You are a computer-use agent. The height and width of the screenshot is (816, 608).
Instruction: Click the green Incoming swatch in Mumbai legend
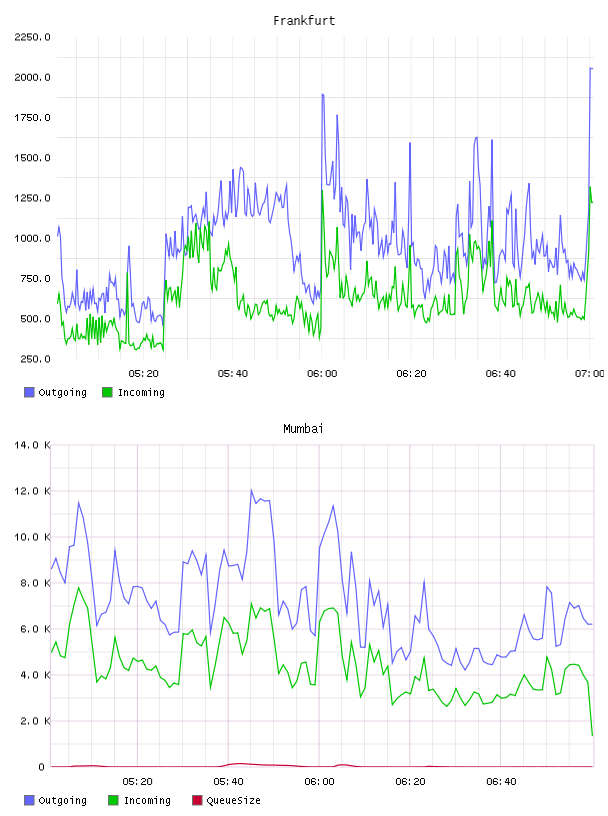tap(113, 800)
